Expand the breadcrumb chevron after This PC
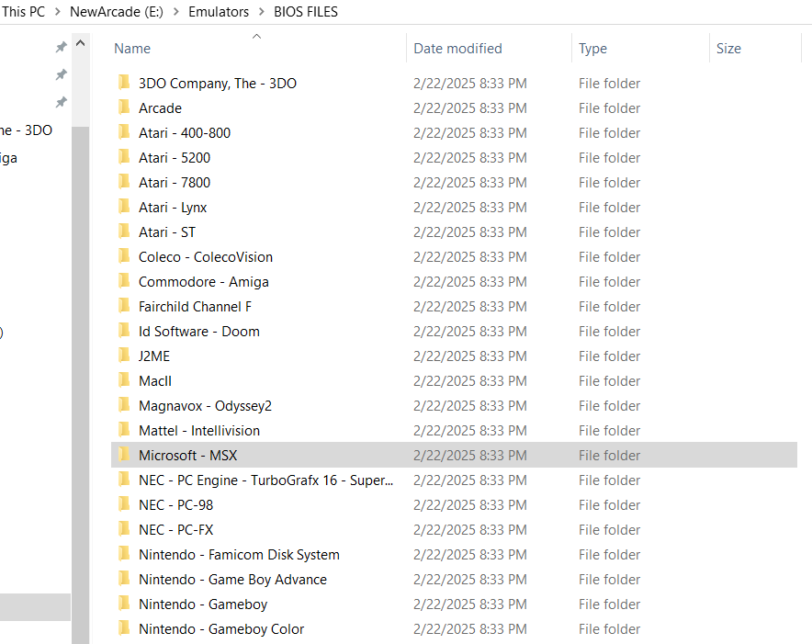812x644 pixels. pyautogui.click(x=58, y=12)
